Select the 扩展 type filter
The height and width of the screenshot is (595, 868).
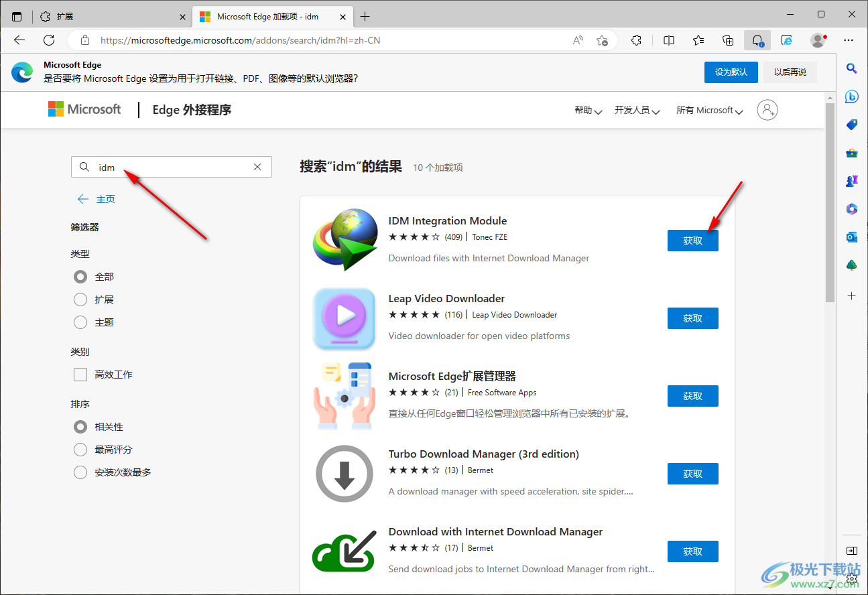80,300
